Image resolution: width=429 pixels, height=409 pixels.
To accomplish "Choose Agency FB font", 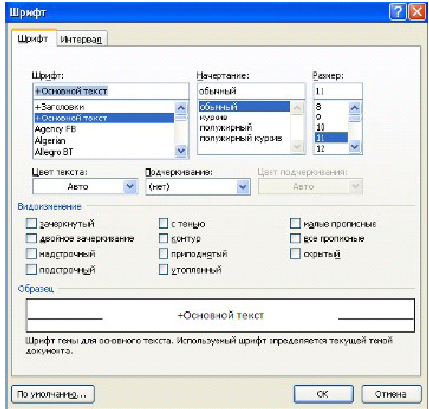I will [x=104, y=129].
